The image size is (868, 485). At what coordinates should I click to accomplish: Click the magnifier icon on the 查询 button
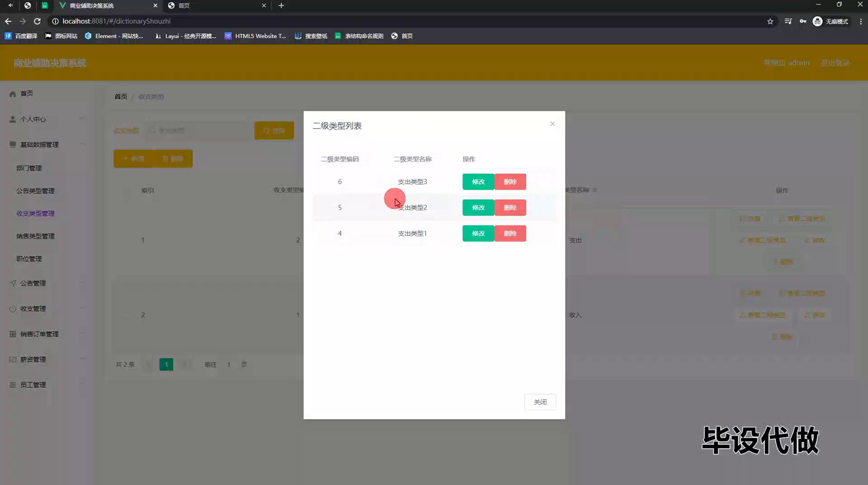(266, 130)
